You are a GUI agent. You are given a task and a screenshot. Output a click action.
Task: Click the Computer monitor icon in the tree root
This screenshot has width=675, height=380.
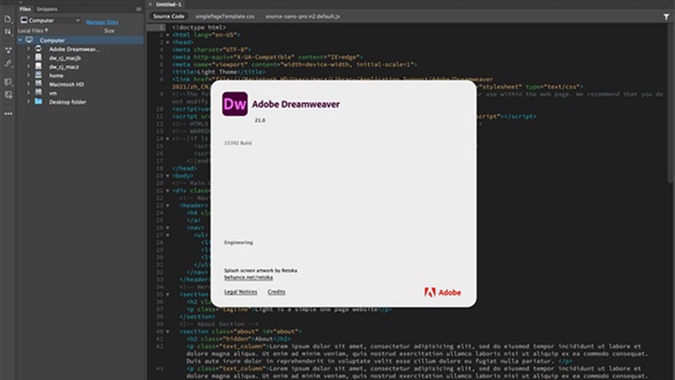29,40
